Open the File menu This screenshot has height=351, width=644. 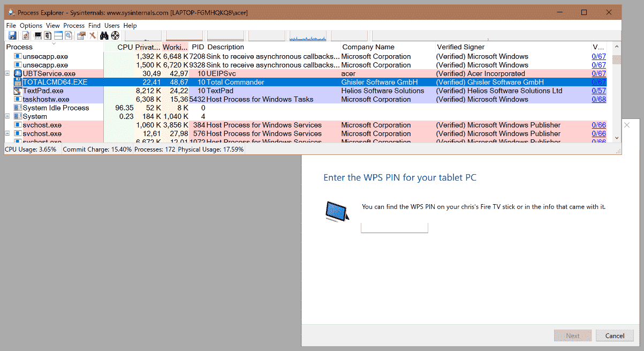coord(11,25)
